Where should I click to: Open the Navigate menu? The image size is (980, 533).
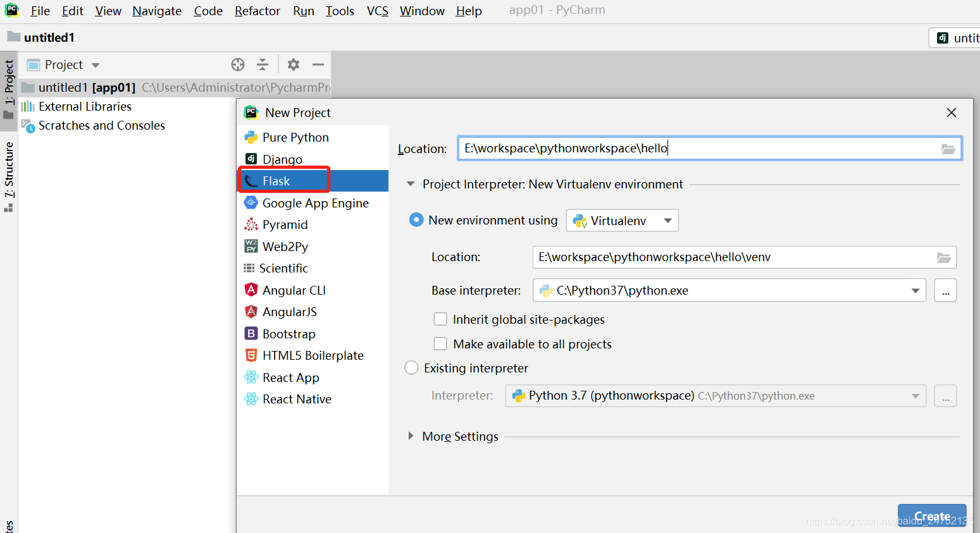tap(157, 11)
